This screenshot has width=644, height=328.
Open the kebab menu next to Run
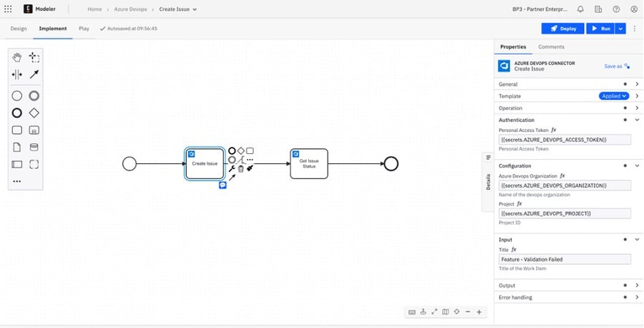[x=635, y=29]
